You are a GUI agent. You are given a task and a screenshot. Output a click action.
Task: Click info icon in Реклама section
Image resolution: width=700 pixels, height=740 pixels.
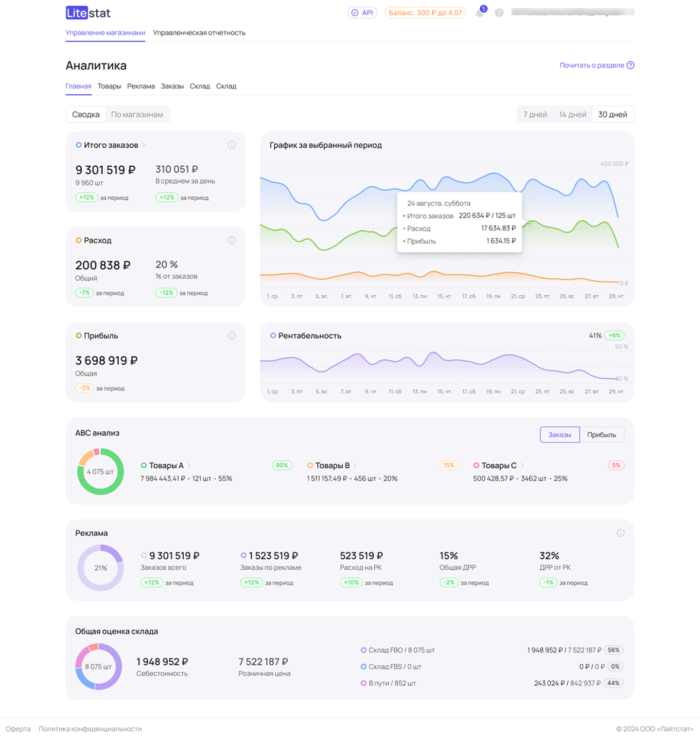click(x=620, y=533)
